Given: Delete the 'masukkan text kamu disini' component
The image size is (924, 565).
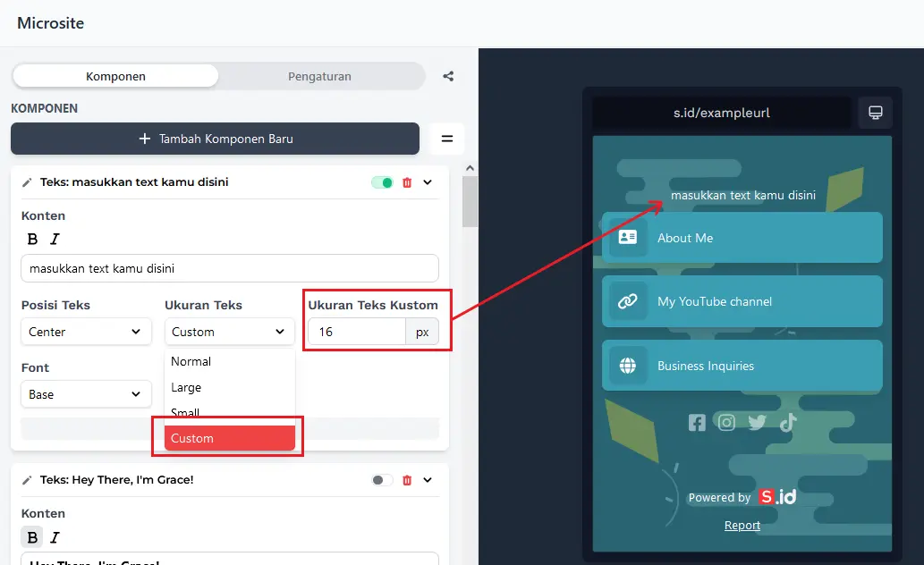Looking at the screenshot, I should [407, 182].
